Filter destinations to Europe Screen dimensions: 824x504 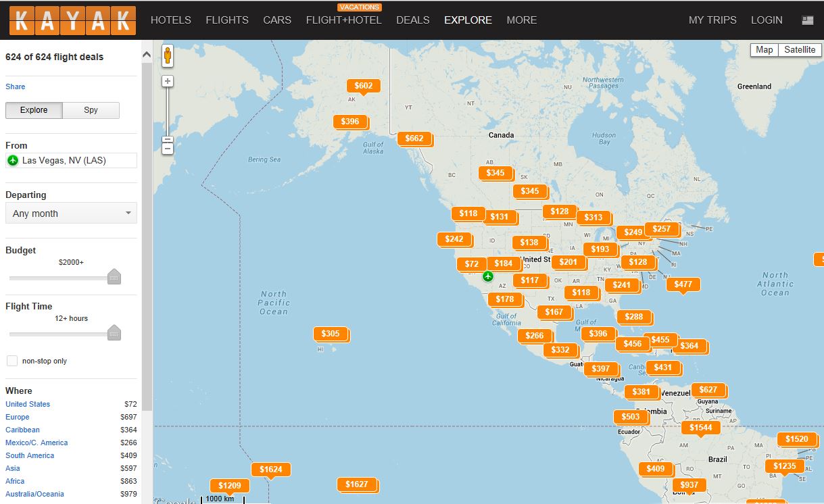(x=18, y=417)
